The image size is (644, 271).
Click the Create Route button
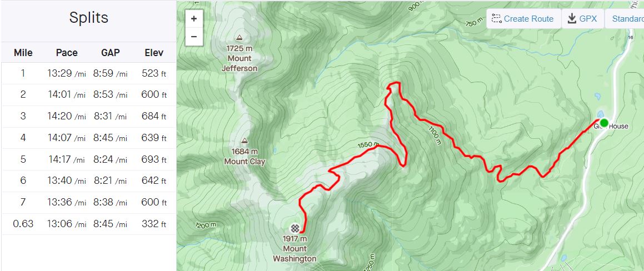[524, 18]
